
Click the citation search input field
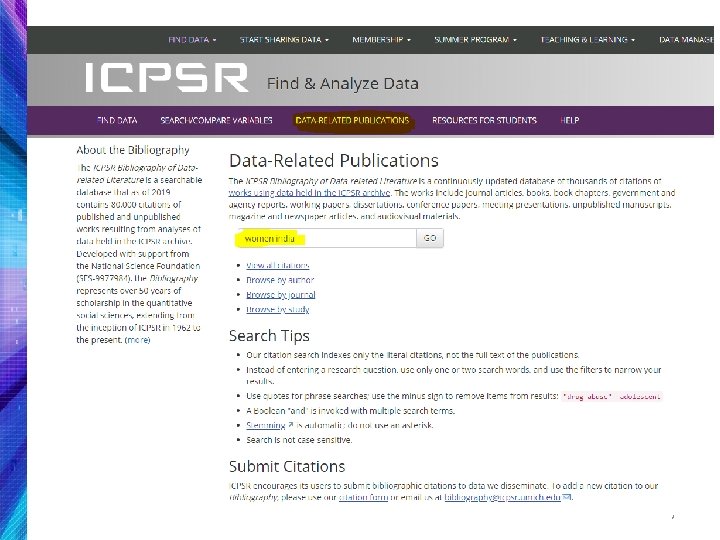[x=326, y=238]
